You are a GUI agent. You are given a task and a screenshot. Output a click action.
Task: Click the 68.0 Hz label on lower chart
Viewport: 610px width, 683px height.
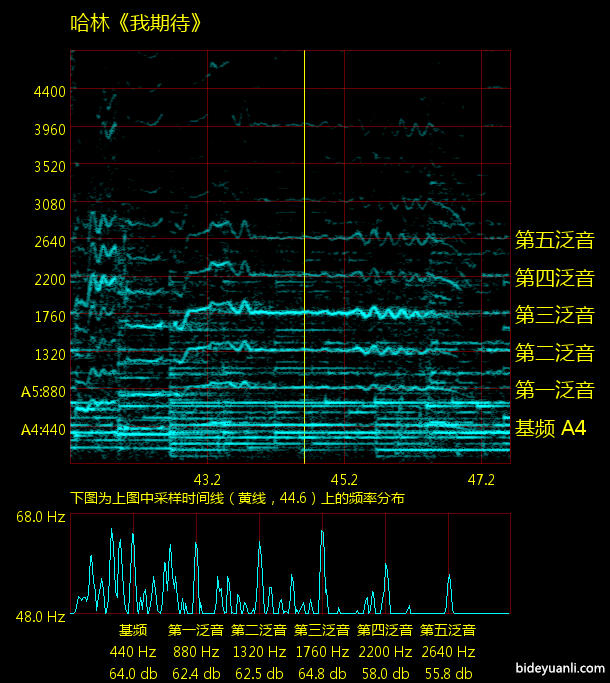[x=40, y=517]
